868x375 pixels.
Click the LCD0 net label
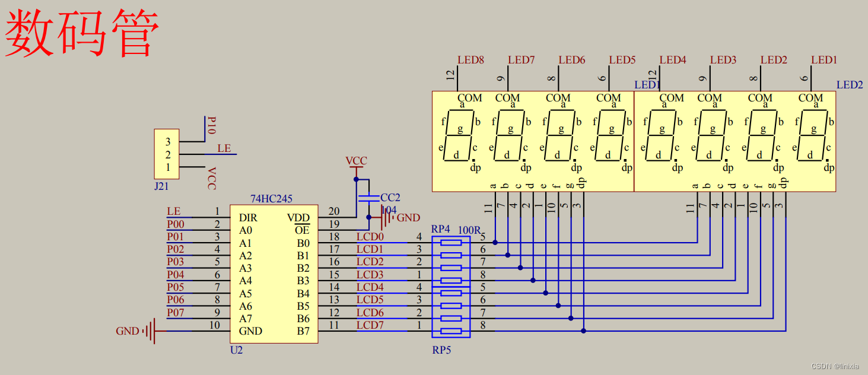(x=370, y=236)
